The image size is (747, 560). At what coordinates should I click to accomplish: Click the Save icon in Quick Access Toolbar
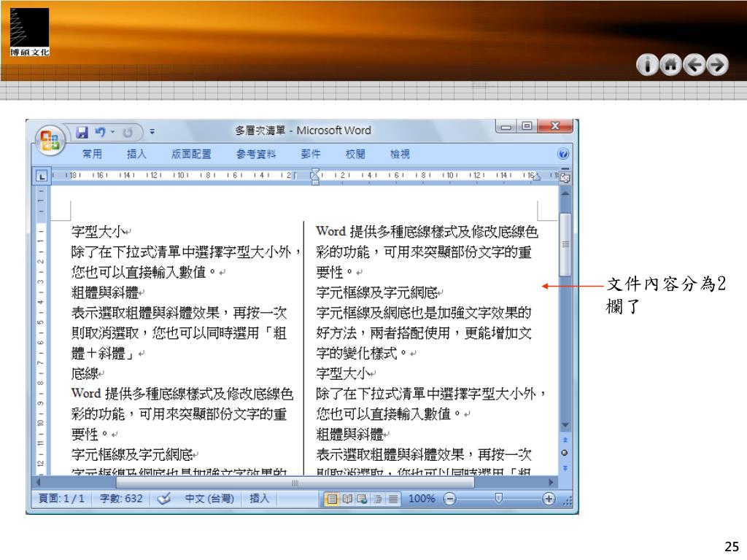pyautogui.click(x=82, y=133)
